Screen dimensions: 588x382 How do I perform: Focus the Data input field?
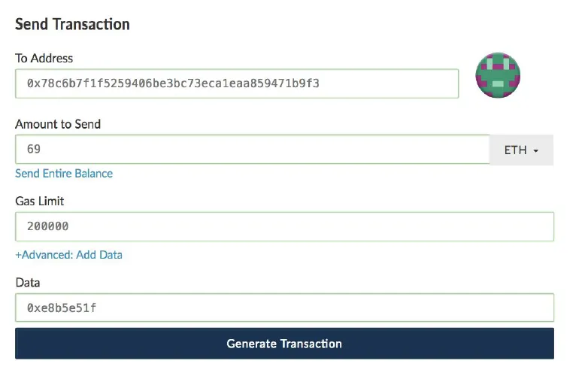285,308
